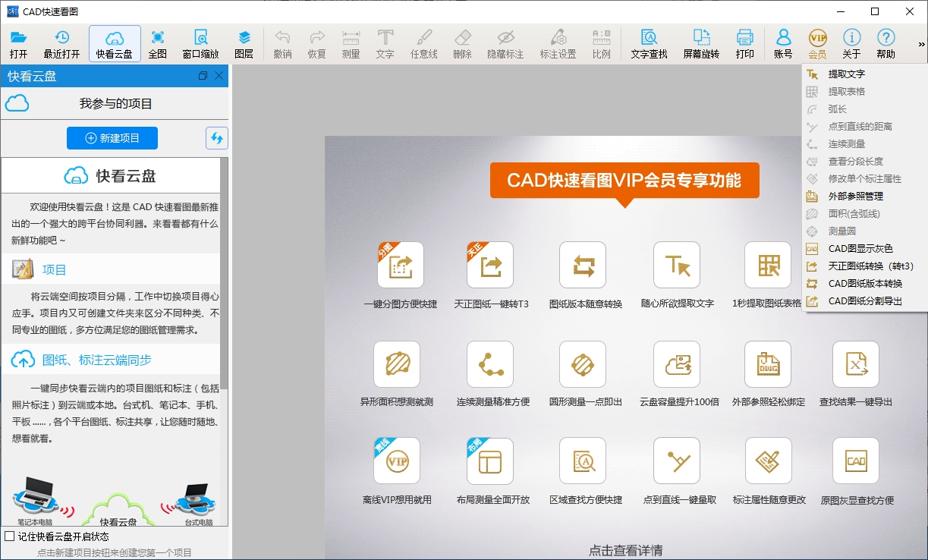Toggle 隐藏标注 hide annotations
This screenshot has height=560, width=928.
505,44
